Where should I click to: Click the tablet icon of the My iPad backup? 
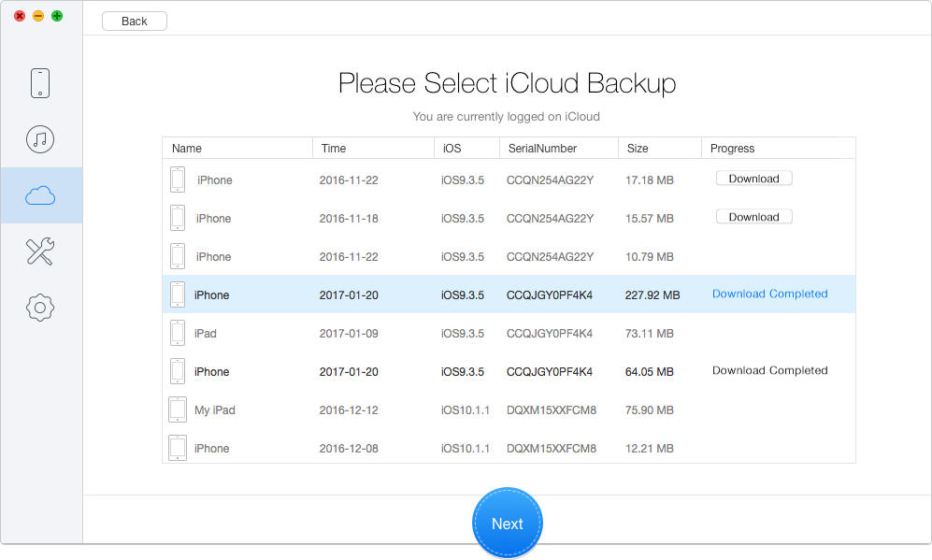tap(178, 409)
